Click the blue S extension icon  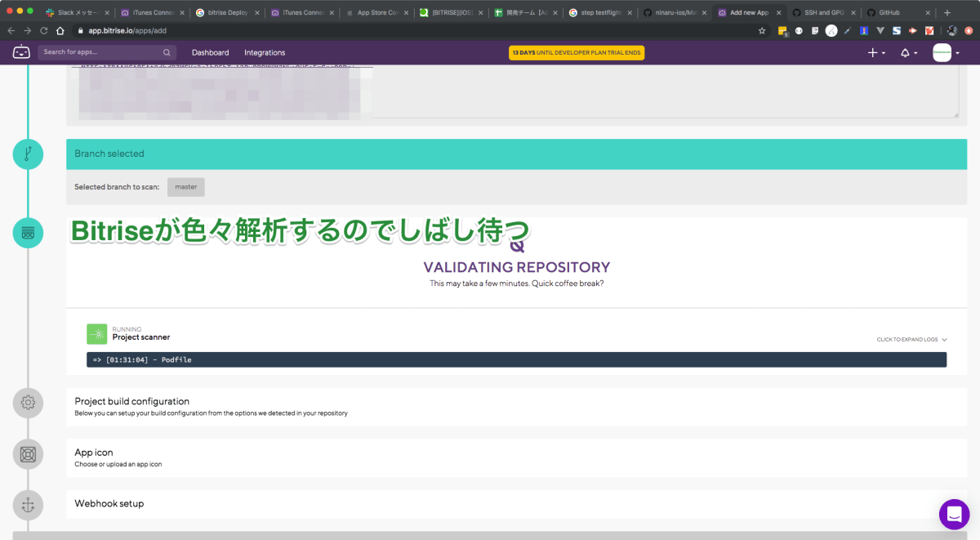pyautogui.click(x=897, y=30)
